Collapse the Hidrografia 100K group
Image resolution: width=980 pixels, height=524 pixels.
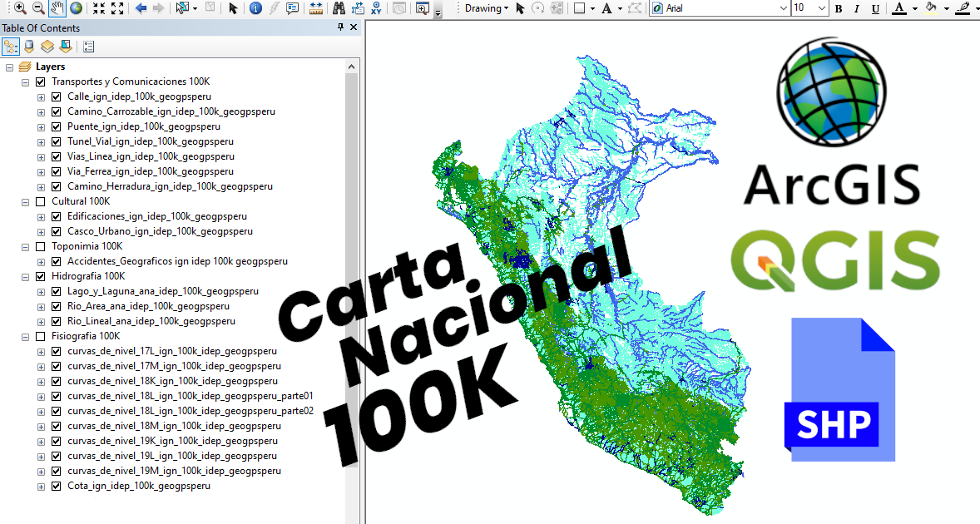click(x=25, y=275)
